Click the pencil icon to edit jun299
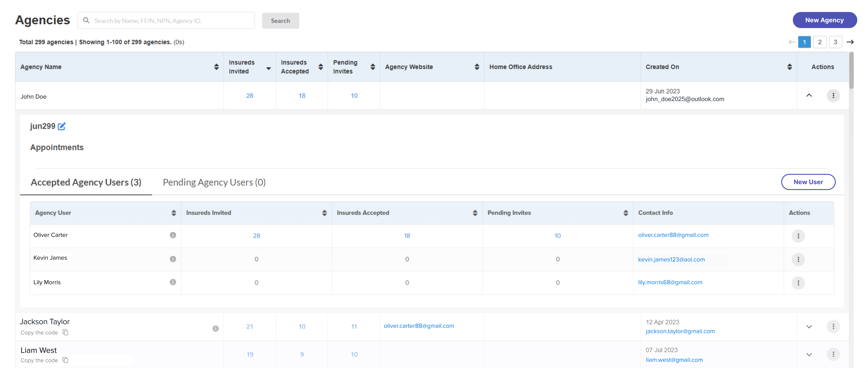 pyautogui.click(x=62, y=126)
